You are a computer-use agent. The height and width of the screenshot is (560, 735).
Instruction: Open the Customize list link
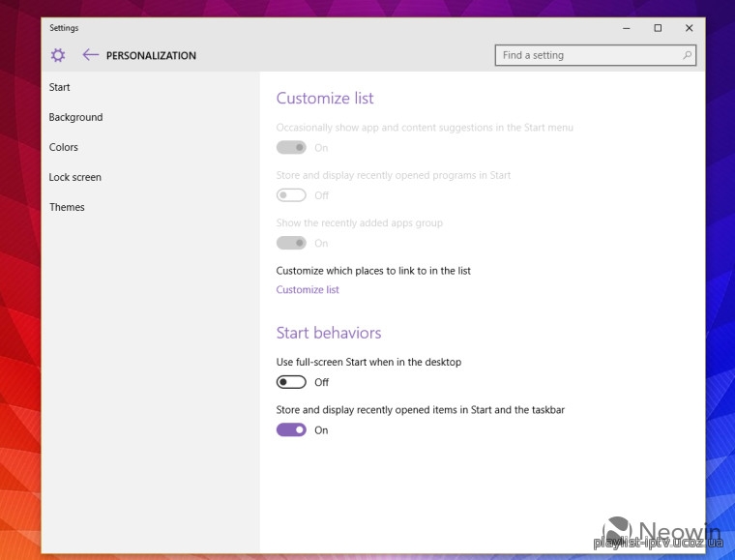pyautogui.click(x=308, y=289)
